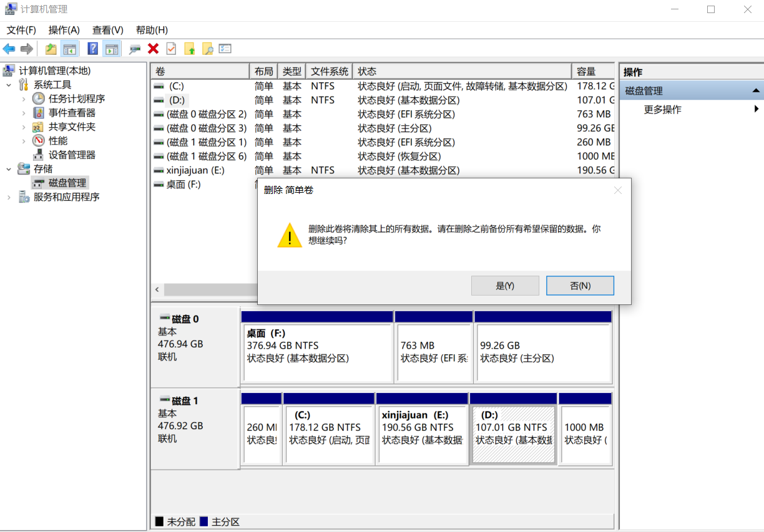Select (磁盘 1 磁盘分区 6) volume row
Viewport: 764px width, 532px height.
pyautogui.click(x=384, y=156)
